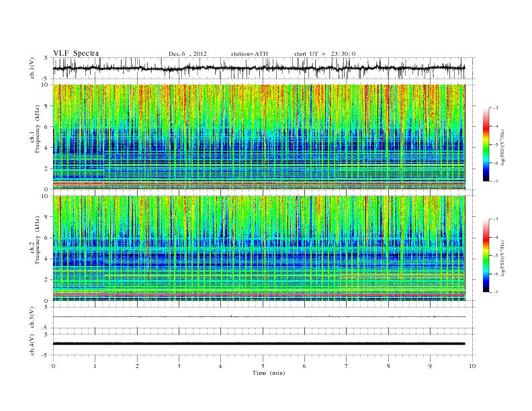
Task: Click the '5' tick on ch.3 voltage axis
Action: pyautogui.click(x=47, y=307)
